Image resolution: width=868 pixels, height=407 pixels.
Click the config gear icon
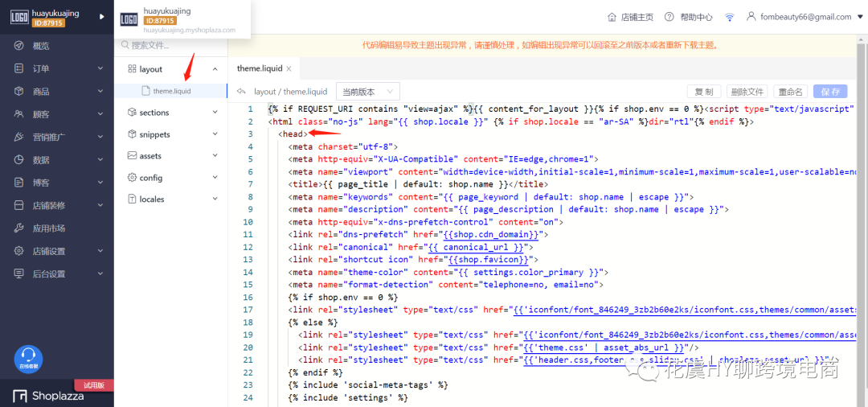click(132, 177)
